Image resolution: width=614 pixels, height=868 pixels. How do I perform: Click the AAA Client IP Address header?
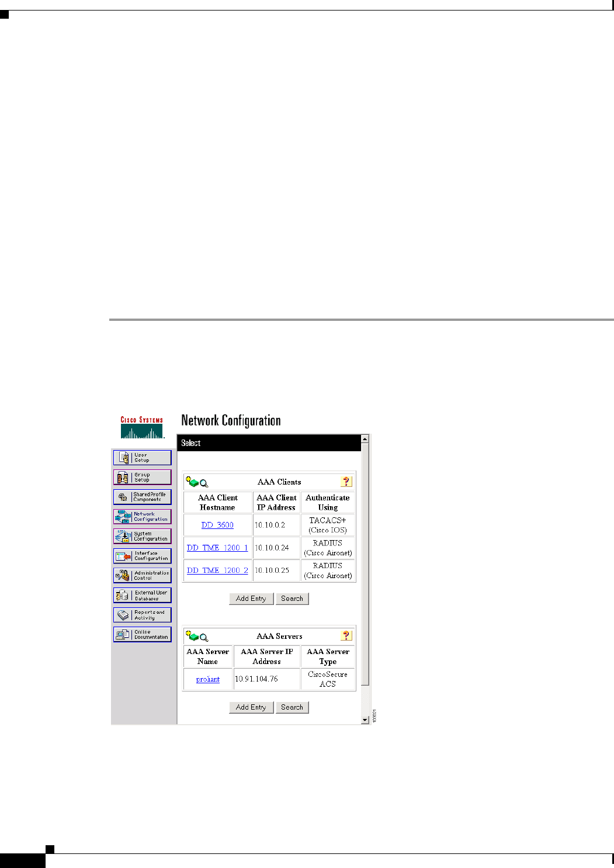(276, 503)
